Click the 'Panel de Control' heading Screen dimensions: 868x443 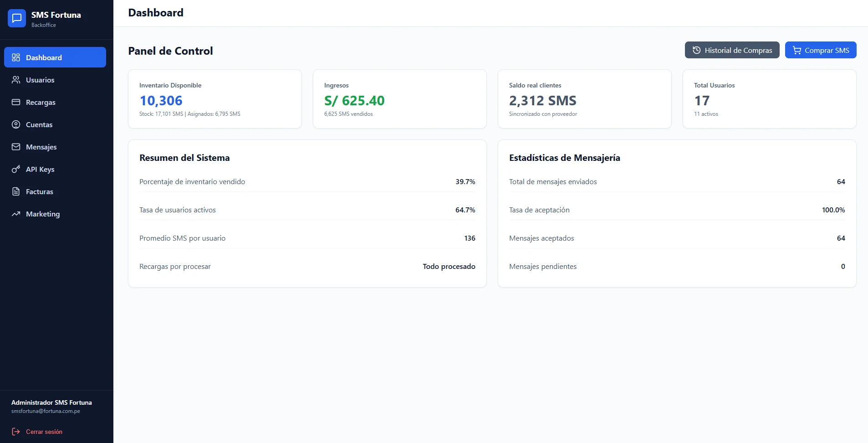(x=170, y=51)
